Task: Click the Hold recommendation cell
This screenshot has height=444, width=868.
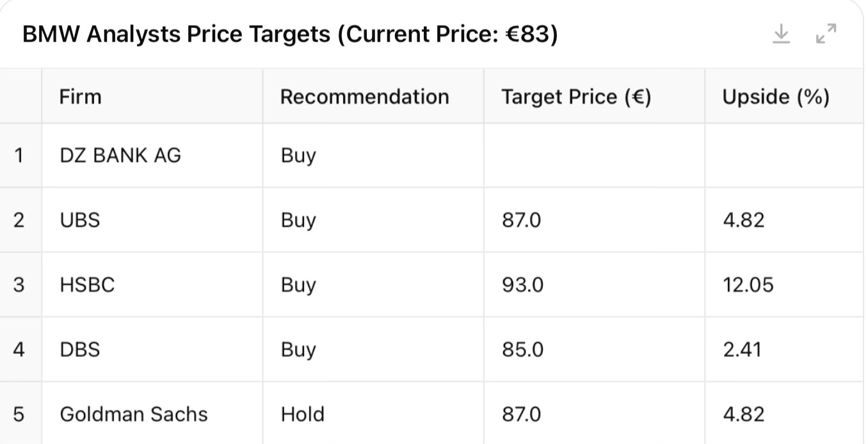Action: (x=303, y=414)
